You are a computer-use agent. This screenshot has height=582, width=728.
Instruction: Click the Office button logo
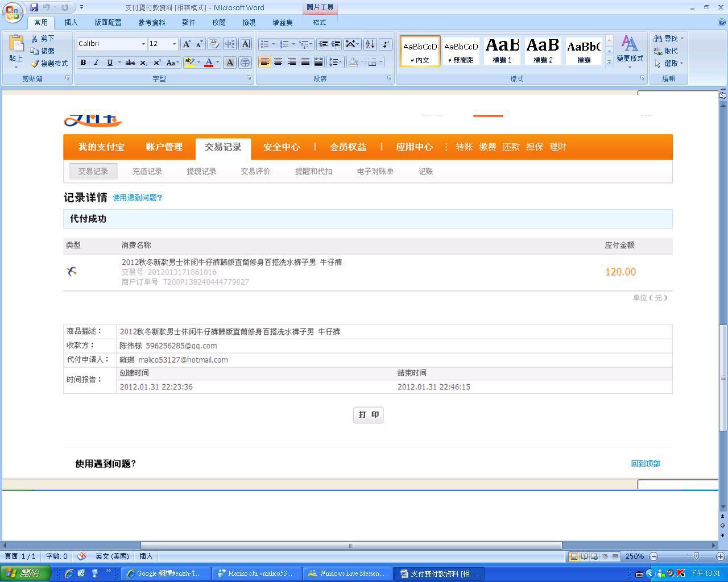coord(13,13)
